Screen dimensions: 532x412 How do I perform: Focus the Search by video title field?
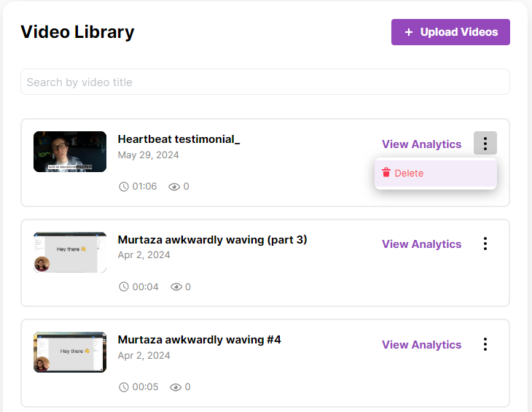point(265,82)
